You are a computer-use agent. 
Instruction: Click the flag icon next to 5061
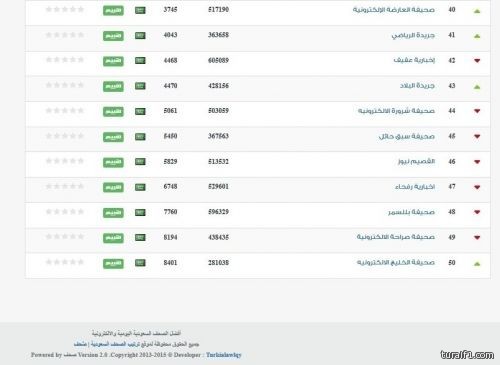140,111
